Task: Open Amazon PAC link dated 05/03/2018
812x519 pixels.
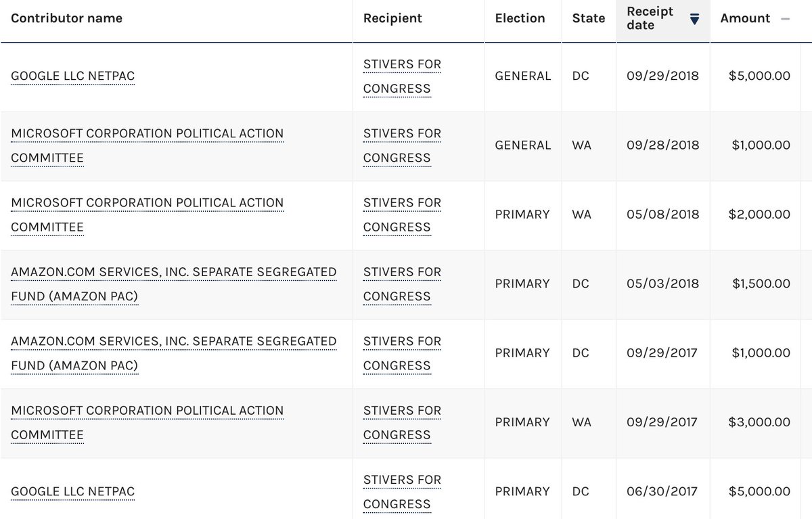Action: coord(174,284)
